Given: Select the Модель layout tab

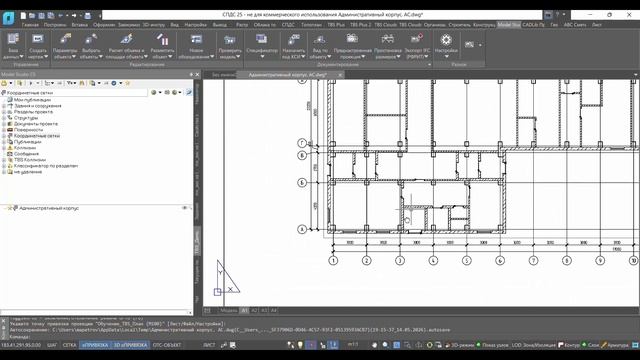Looking at the screenshot, I should coord(229,311).
